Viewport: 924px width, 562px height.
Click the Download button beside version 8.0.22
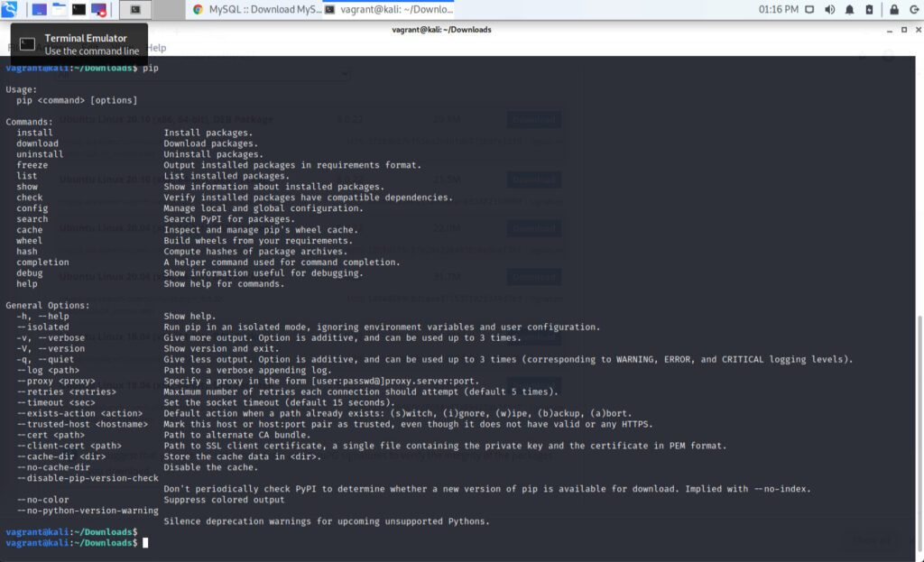[532, 118]
